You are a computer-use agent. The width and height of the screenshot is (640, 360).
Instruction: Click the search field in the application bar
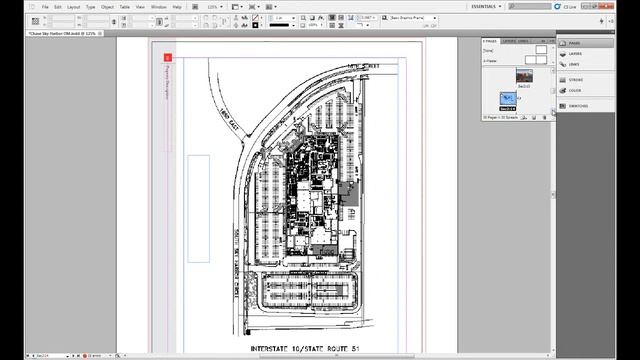click(x=530, y=7)
